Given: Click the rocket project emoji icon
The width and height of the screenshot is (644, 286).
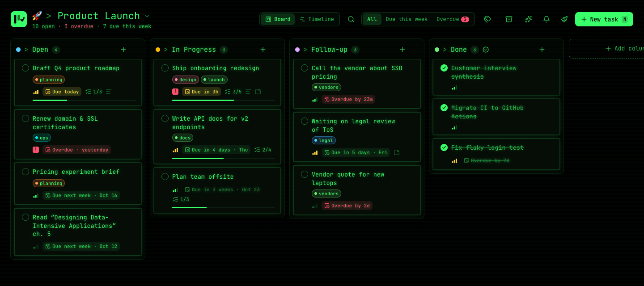Looking at the screenshot, I should tap(37, 16).
